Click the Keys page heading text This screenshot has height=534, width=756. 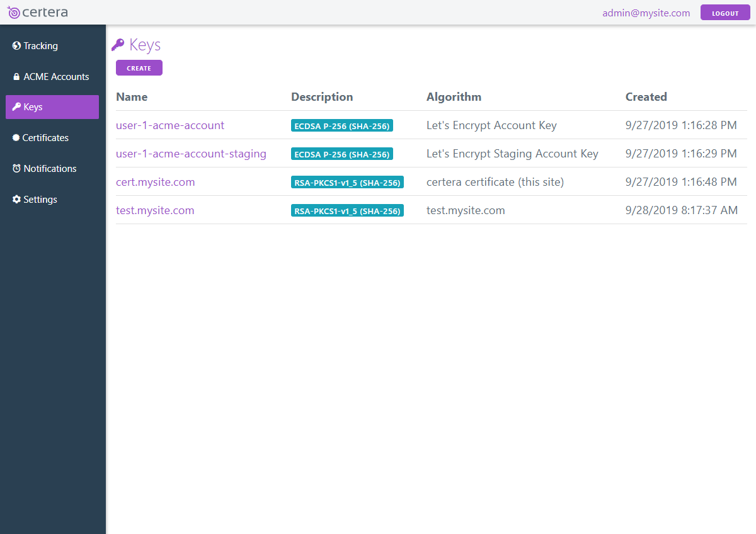pos(145,45)
